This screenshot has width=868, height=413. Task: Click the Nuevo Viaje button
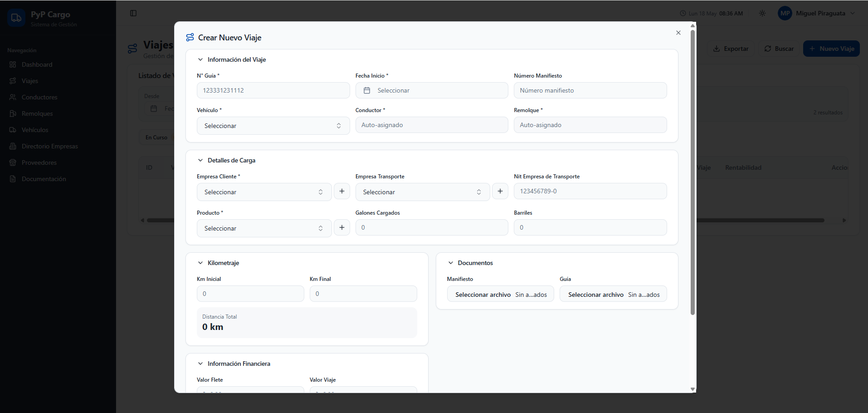(x=831, y=49)
